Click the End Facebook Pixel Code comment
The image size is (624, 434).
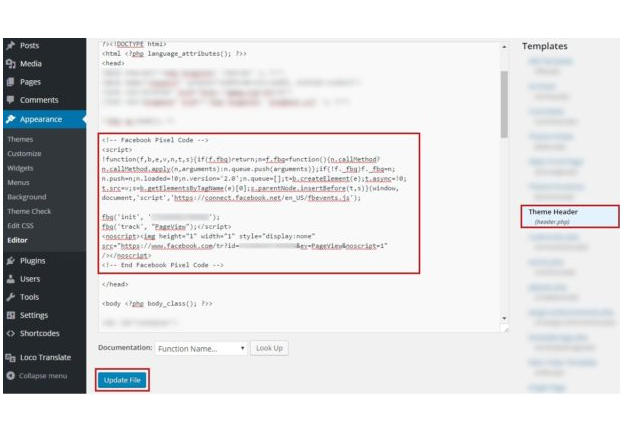pyautogui.click(x=162, y=265)
